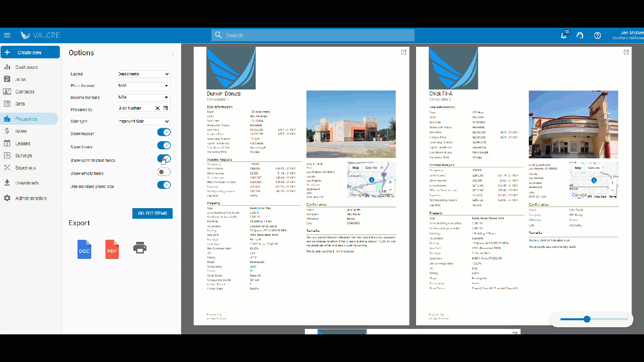Click the Properties building icon
This screenshot has height=362, width=644.
click(7, 119)
